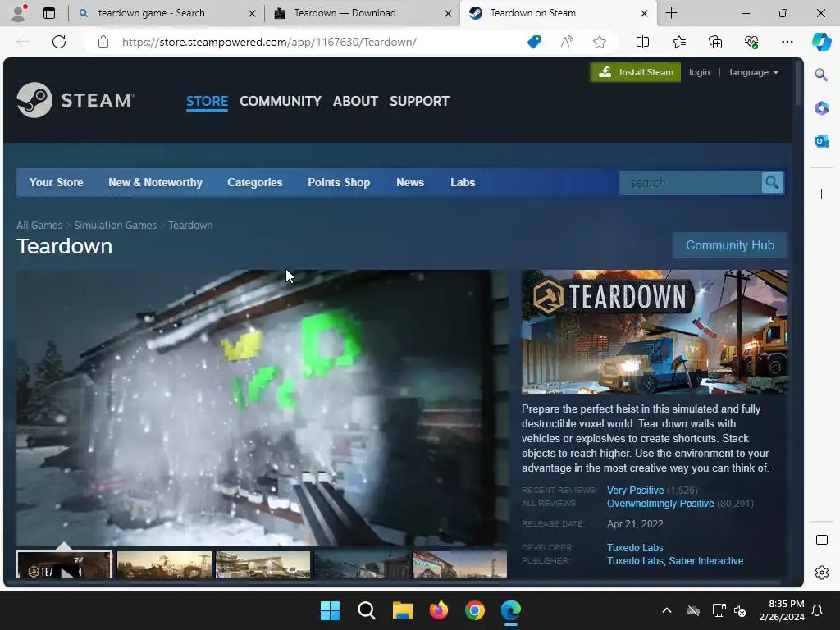Open the tab actions menu icon
Screen dimensions: 840x630
pos(49,13)
